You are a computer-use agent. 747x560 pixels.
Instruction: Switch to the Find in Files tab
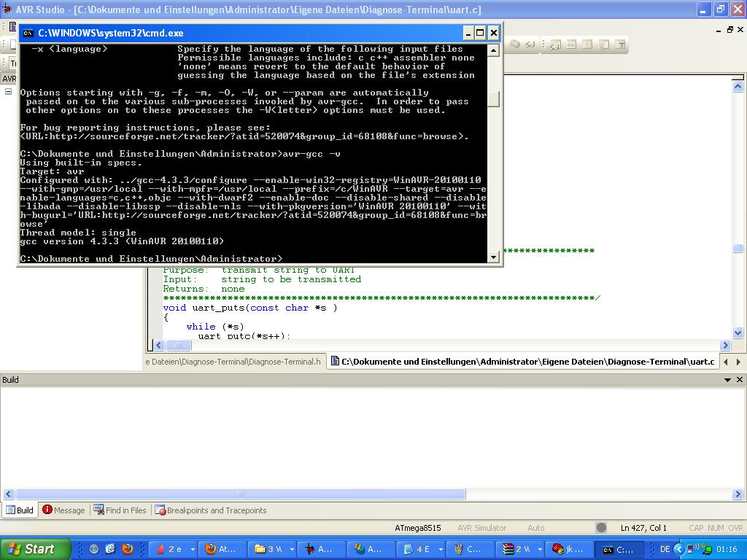tap(120, 510)
